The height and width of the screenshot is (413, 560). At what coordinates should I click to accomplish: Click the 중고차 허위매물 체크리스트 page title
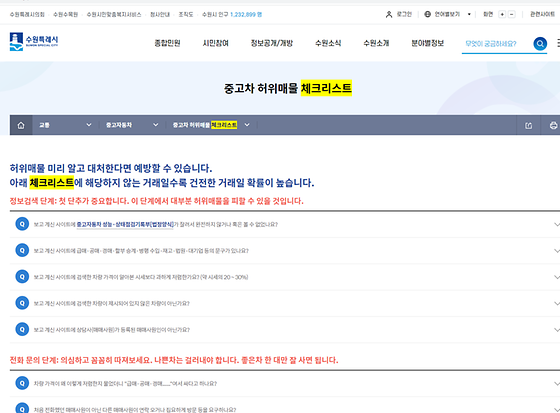(288, 88)
